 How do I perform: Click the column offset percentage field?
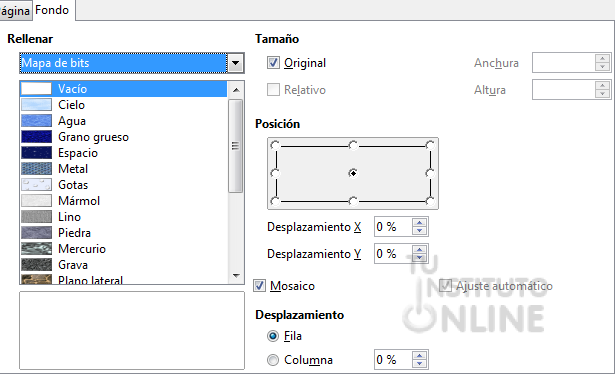[x=393, y=359]
